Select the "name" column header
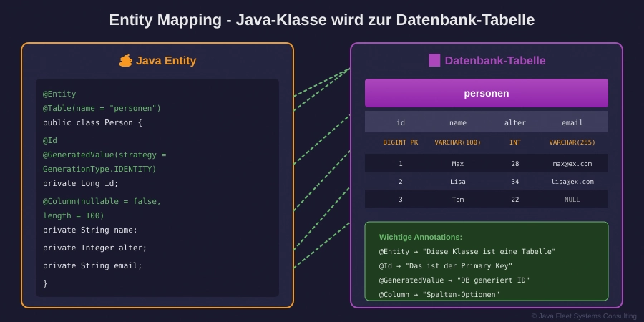Screen dimensions: 644x322 pos(457,122)
